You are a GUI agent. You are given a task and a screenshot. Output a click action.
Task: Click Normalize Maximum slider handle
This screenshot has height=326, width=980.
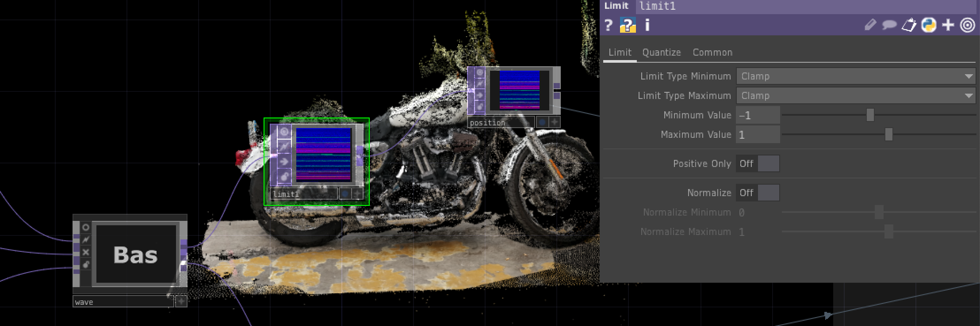(888, 231)
